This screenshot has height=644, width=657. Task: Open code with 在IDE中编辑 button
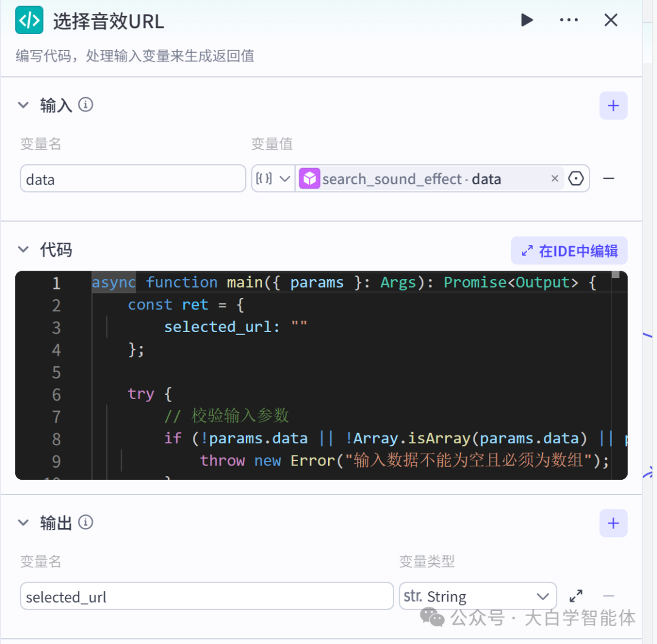[x=569, y=251]
